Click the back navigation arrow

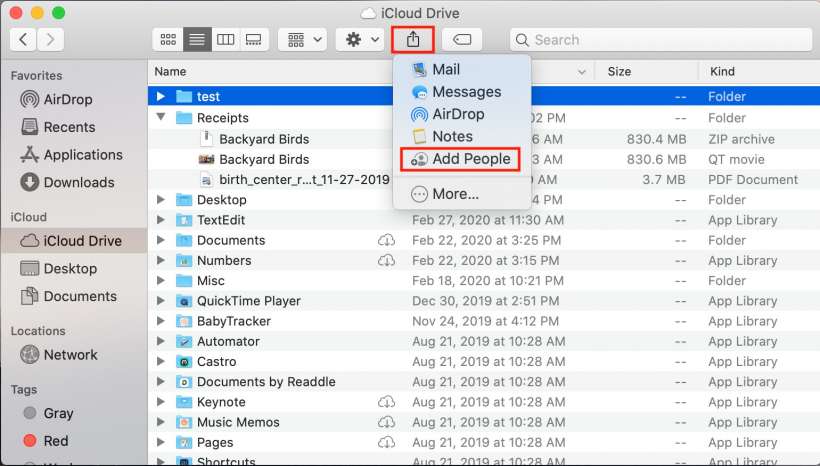pyautogui.click(x=23, y=40)
